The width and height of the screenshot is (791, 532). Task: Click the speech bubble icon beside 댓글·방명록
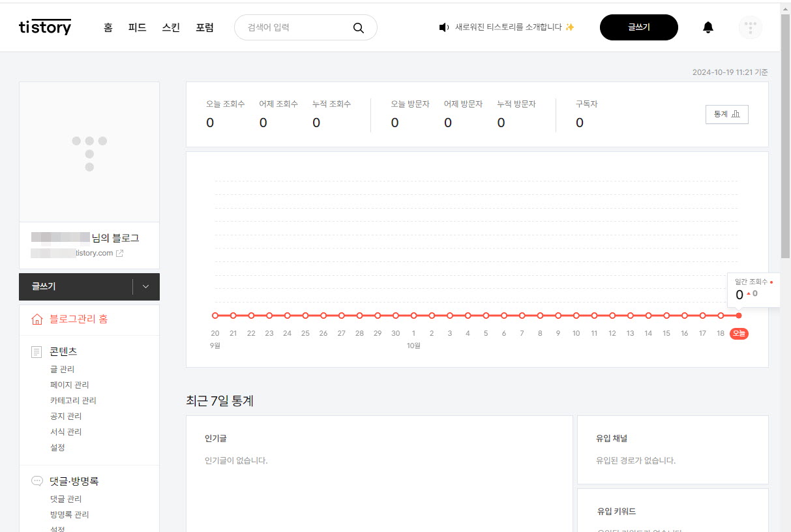tap(37, 480)
